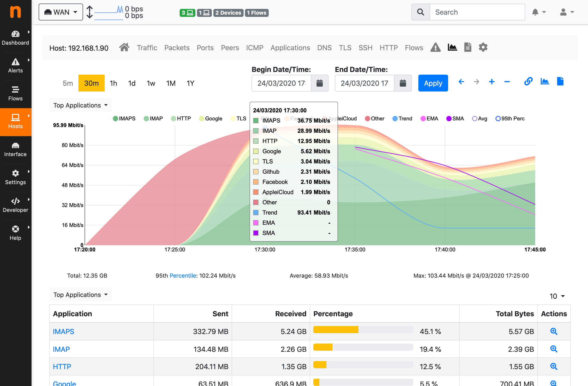The height and width of the screenshot is (386, 588).
Task: Click the Begin Date calendar icon
Action: click(320, 83)
